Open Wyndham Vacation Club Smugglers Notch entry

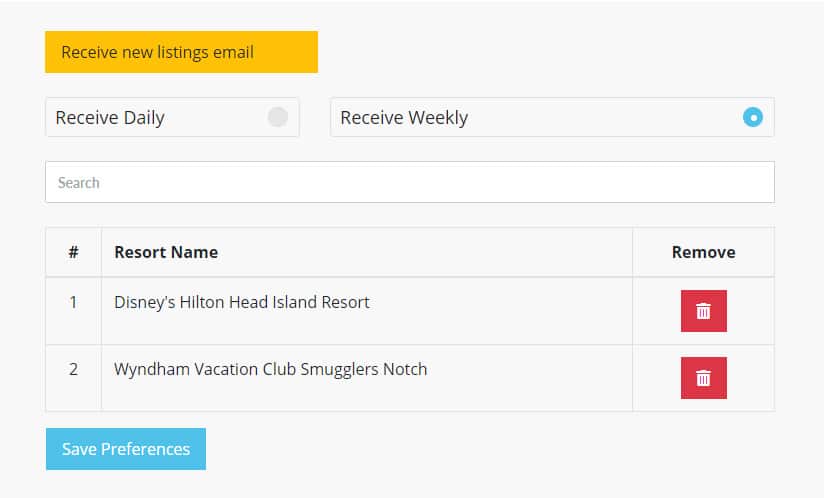coord(271,369)
